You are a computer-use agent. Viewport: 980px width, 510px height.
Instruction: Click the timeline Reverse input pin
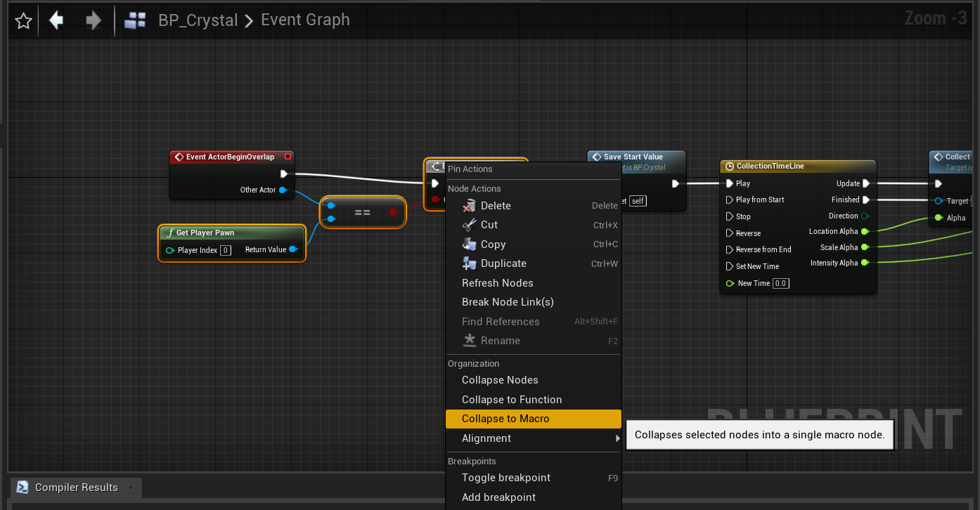point(730,233)
